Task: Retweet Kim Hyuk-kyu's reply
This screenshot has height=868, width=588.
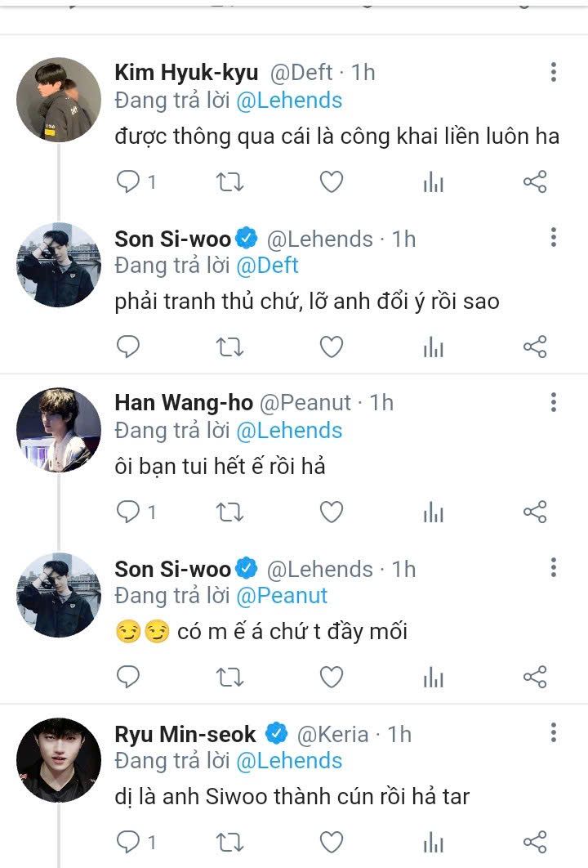Action: click(229, 182)
